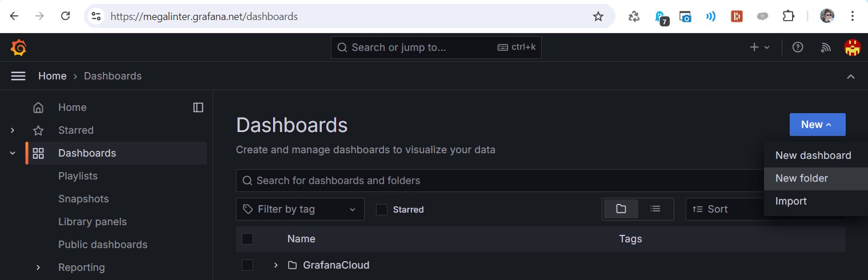Expand the GrafanaCloud folder row
Screen dimensions: 868x280
(x=275, y=265)
